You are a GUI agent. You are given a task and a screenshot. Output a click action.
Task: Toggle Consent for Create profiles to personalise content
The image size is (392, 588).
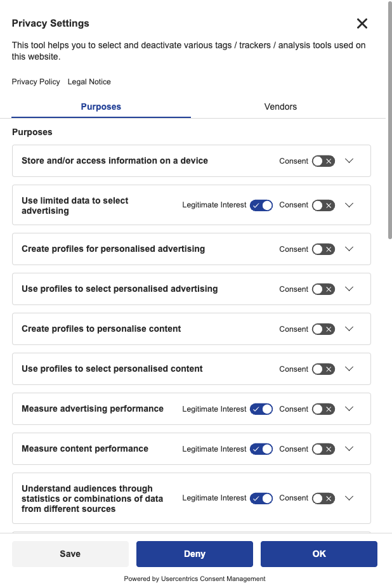323,329
